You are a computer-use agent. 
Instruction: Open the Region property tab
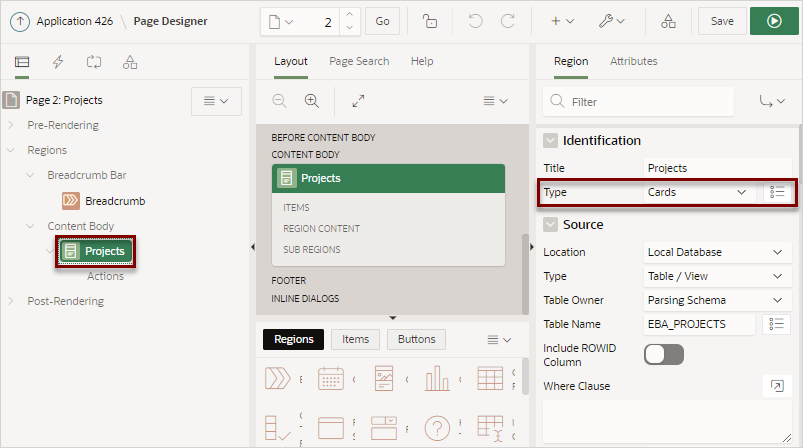(571, 61)
